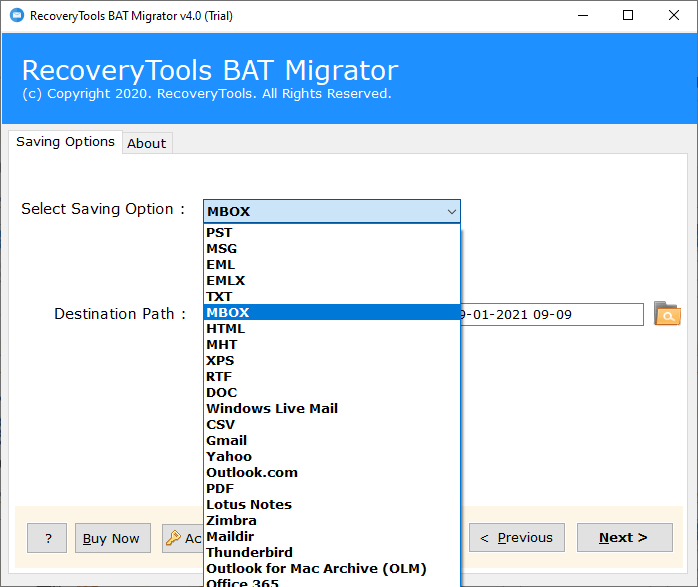The height and width of the screenshot is (587, 698).
Task: Click the question mark help button
Action: point(47,538)
